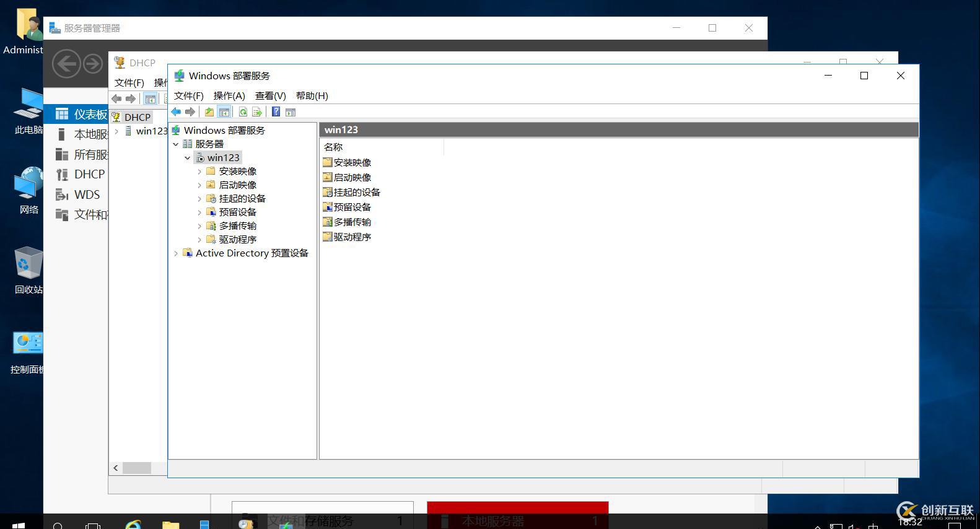Expand the 驱动程序 tree node
The height and width of the screenshot is (529, 980).
199,240
